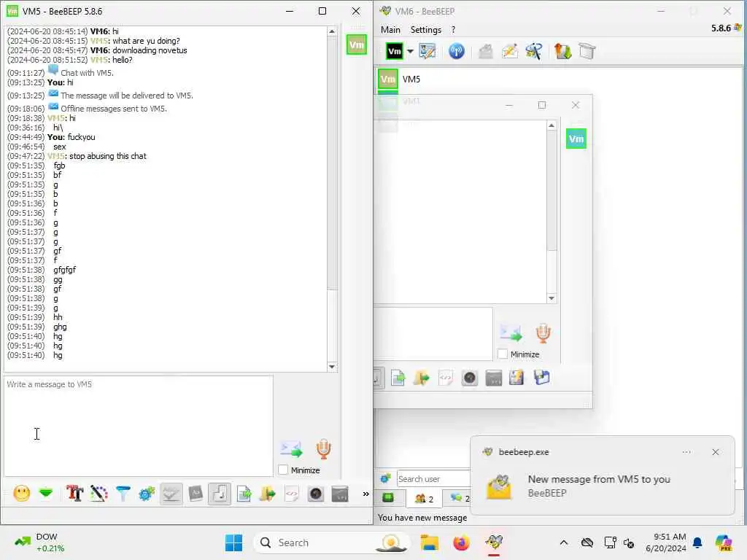Click the voice message microphone in VM5 chat

pos(323,449)
